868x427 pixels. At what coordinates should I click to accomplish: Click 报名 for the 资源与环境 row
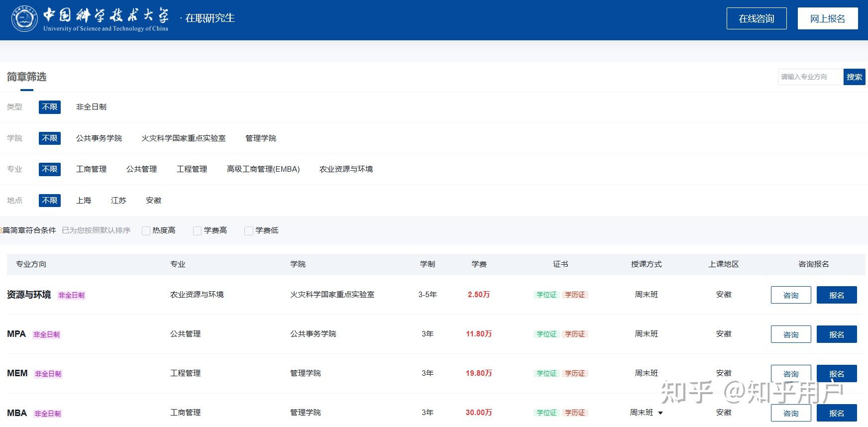(x=837, y=295)
